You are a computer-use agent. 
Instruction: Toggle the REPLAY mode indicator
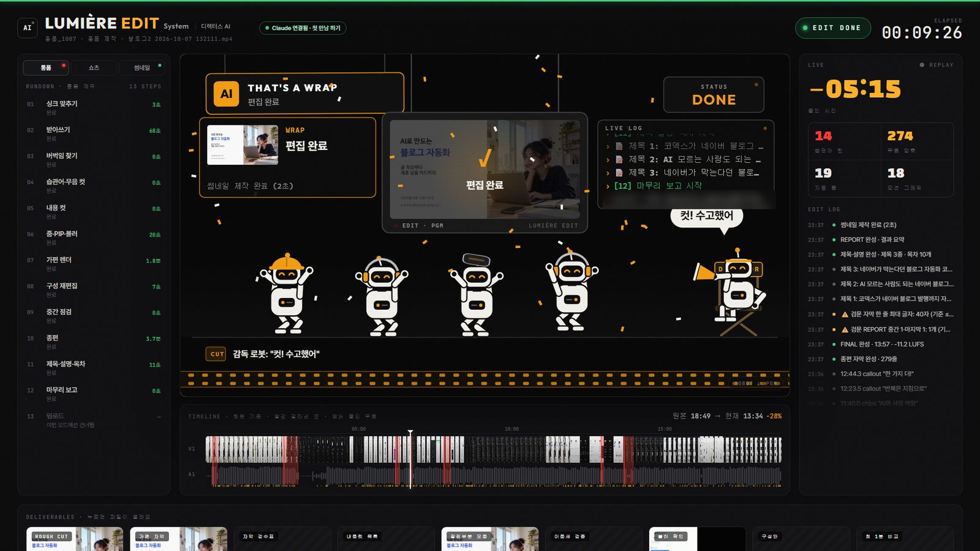937,65
